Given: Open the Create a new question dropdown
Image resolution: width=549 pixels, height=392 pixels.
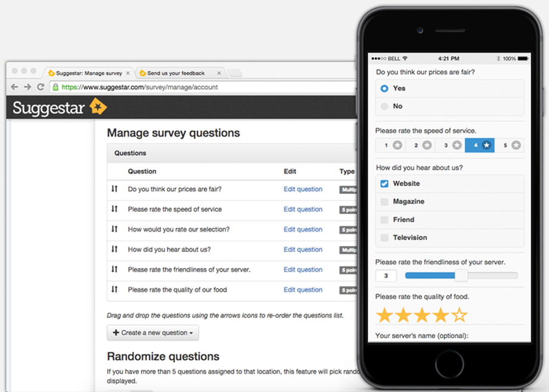Looking at the screenshot, I should click(153, 333).
